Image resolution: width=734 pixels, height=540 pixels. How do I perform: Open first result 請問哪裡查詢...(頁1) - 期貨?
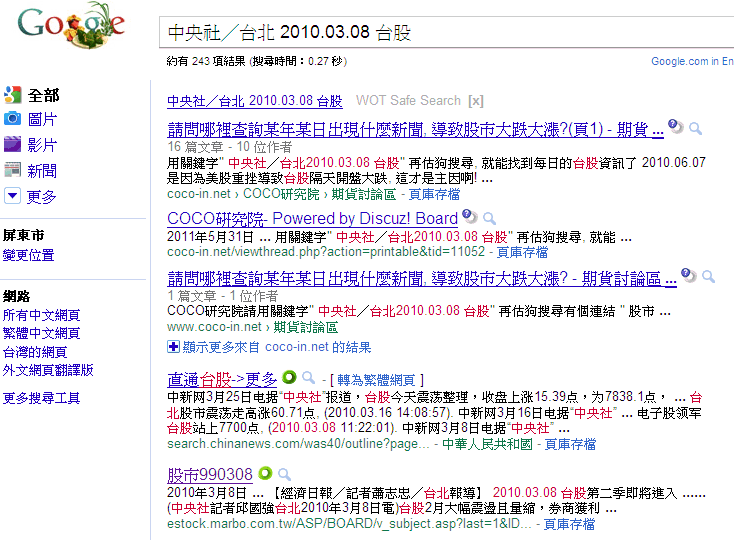(x=415, y=129)
